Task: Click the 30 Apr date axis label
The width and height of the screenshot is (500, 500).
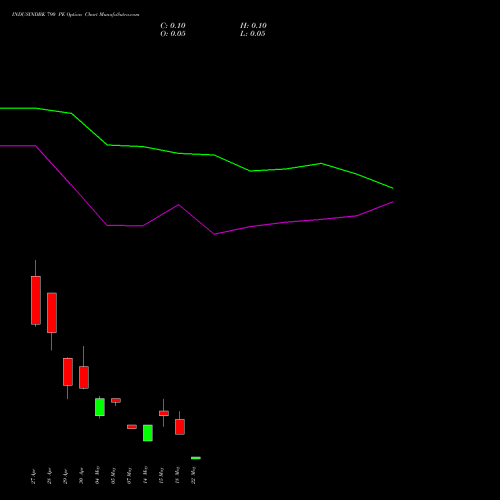Action: click(x=81, y=476)
